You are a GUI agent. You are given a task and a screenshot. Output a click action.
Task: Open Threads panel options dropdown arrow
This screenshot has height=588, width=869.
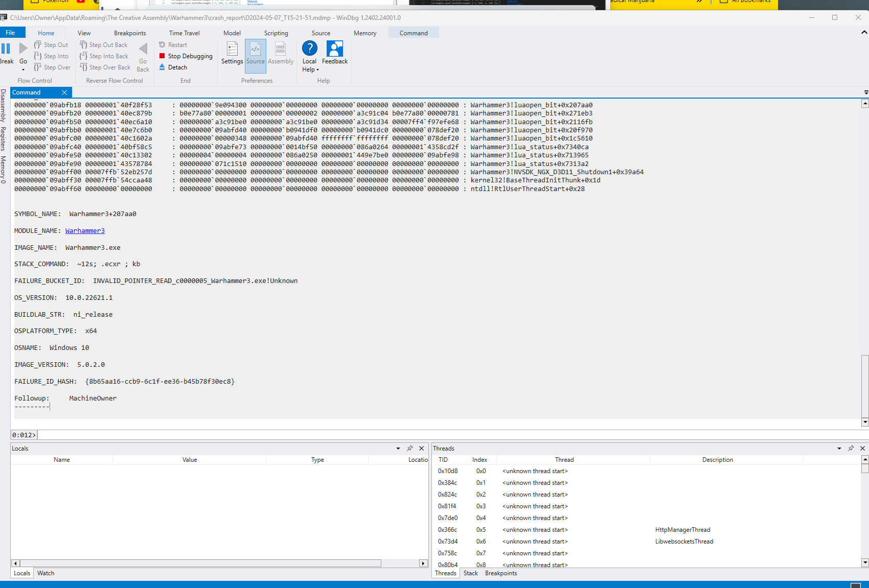pos(839,449)
